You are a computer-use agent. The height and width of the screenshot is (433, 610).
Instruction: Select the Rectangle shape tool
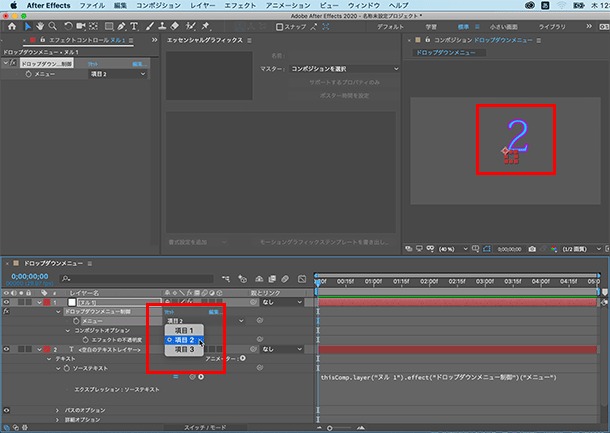(109, 26)
